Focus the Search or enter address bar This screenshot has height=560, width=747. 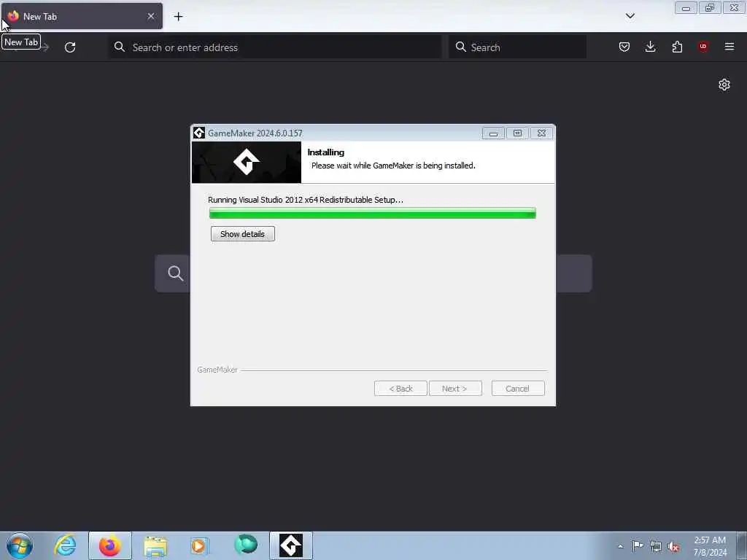[x=275, y=47]
